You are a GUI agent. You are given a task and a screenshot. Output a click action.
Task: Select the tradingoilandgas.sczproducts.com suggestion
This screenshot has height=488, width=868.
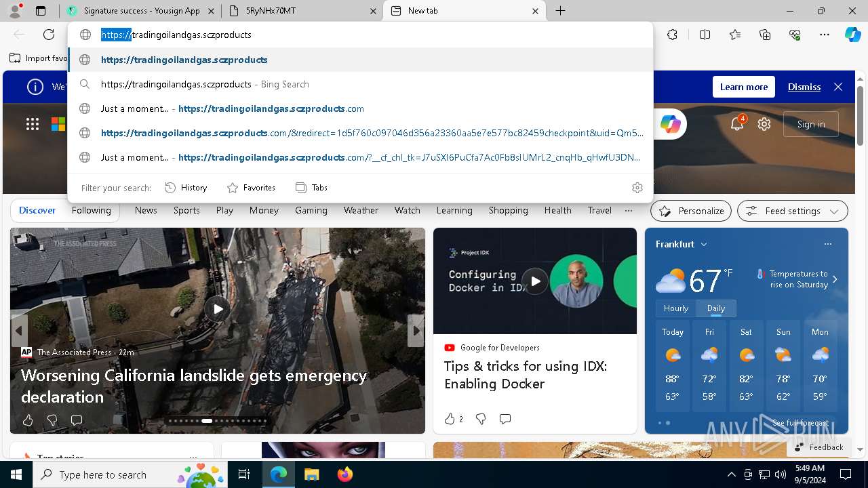point(360,108)
